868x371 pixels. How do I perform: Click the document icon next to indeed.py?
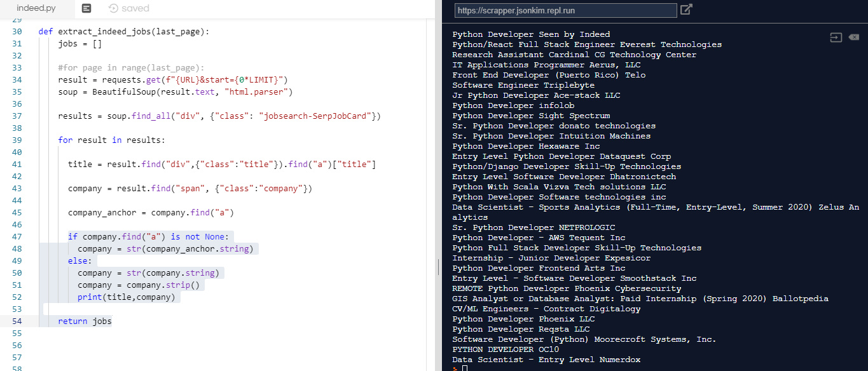[86, 8]
